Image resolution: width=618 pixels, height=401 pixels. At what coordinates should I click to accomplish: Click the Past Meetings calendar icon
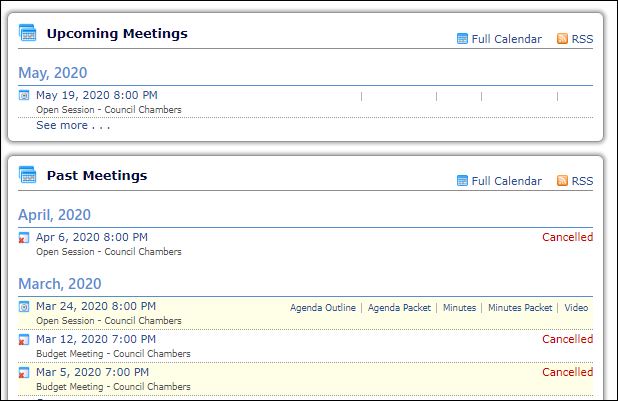coord(27,175)
